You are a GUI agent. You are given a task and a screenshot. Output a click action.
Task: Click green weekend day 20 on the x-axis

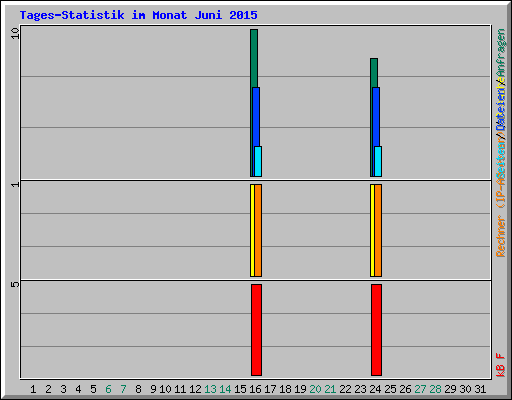(x=315, y=389)
